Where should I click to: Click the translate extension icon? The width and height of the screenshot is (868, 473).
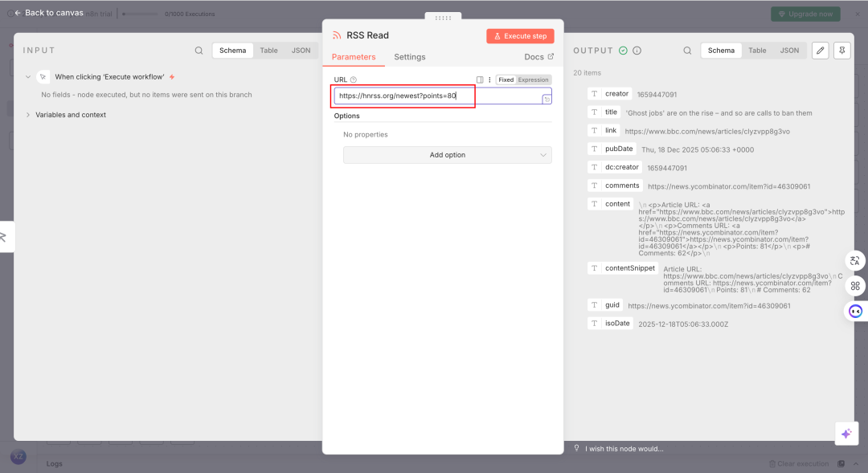point(855,260)
